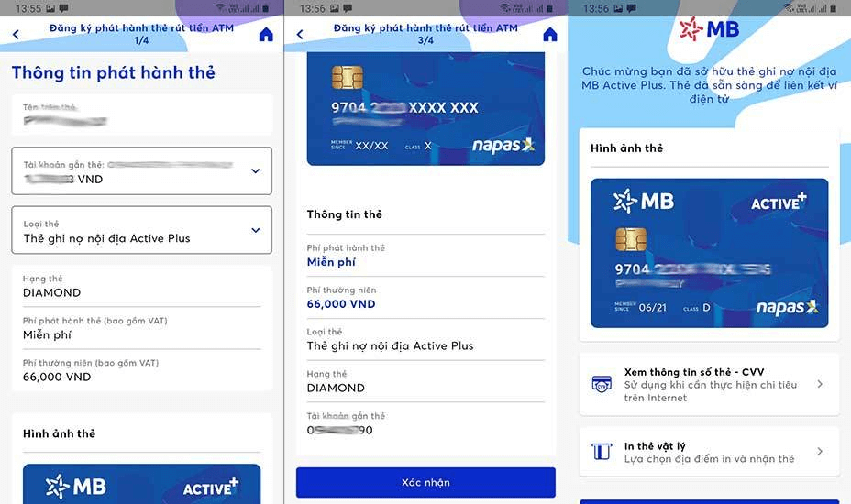Viewport: 851px width, 504px height.
Task: Tap MB logo on congratulation screen
Action: coord(709,29)
